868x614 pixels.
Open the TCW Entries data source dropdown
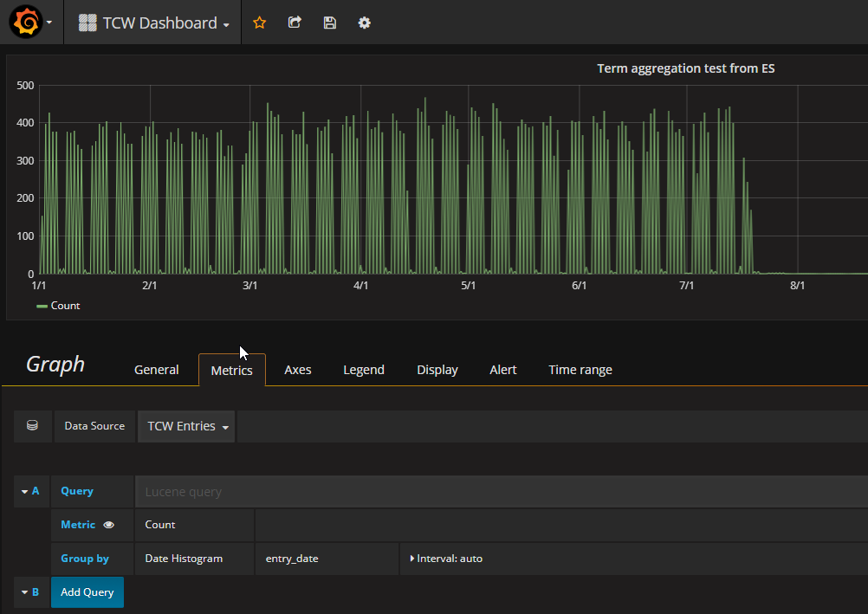[x=185, y=425]
